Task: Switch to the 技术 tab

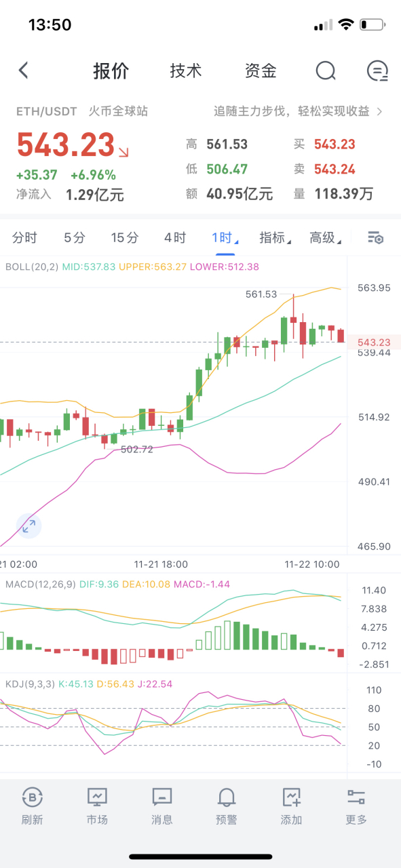Action: point(185,71)
